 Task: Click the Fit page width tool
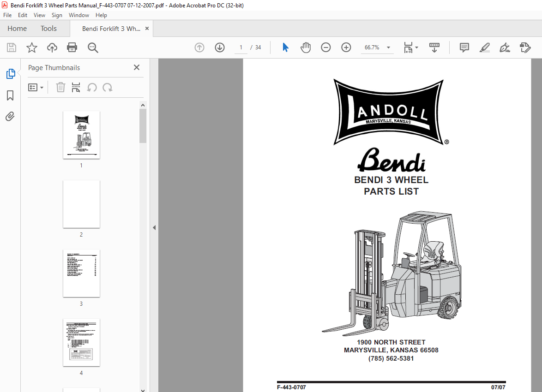pos(408,48)
